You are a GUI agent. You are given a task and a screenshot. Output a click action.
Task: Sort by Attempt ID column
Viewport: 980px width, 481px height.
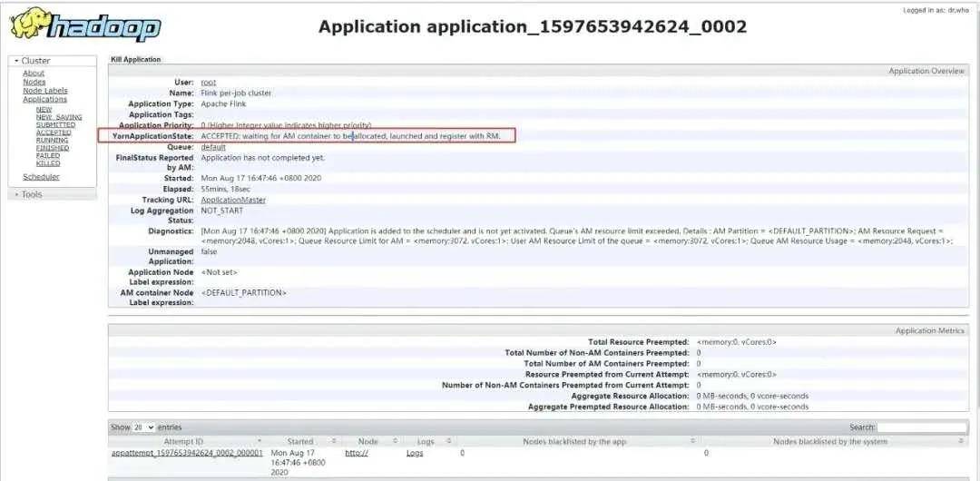point(186,442)
